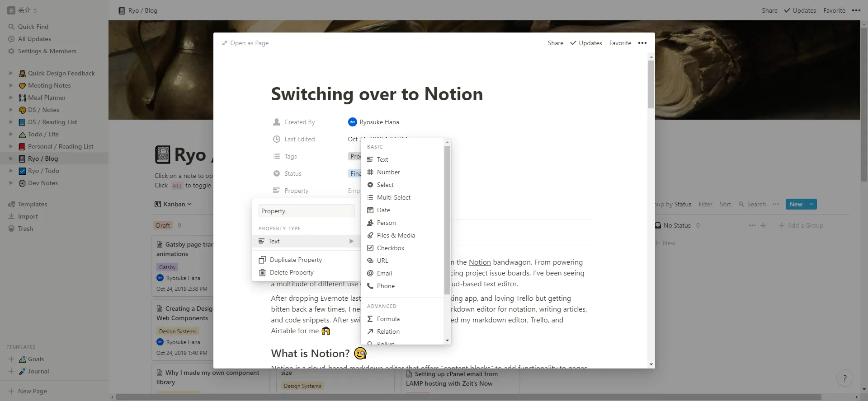Choose the Files & Media paperclip icon
This screenshot has height=401, width=868.
[x=370, y=235]
